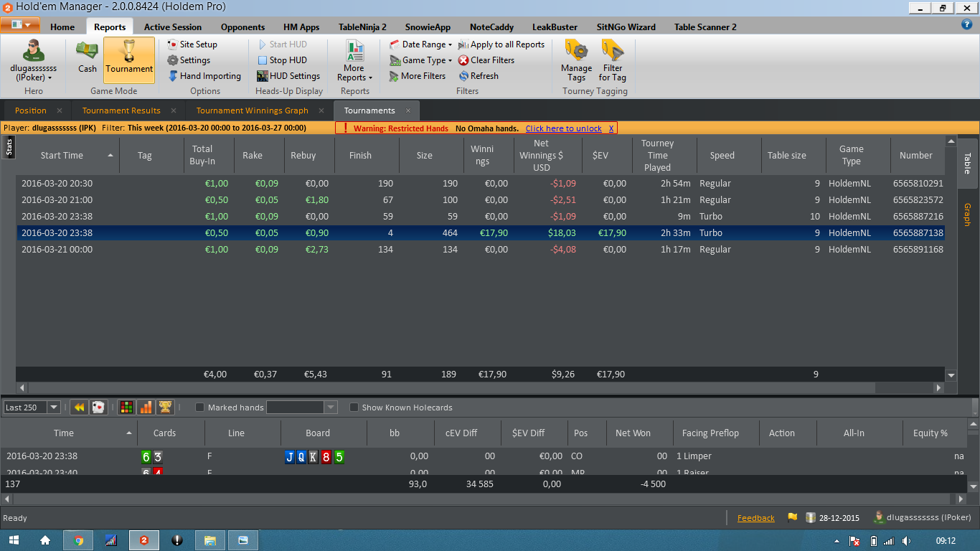The height and width of the screenshot is (551, 980).
Task: Click the 'Click here to unlock' link
Action: click(x=564, y=128)
